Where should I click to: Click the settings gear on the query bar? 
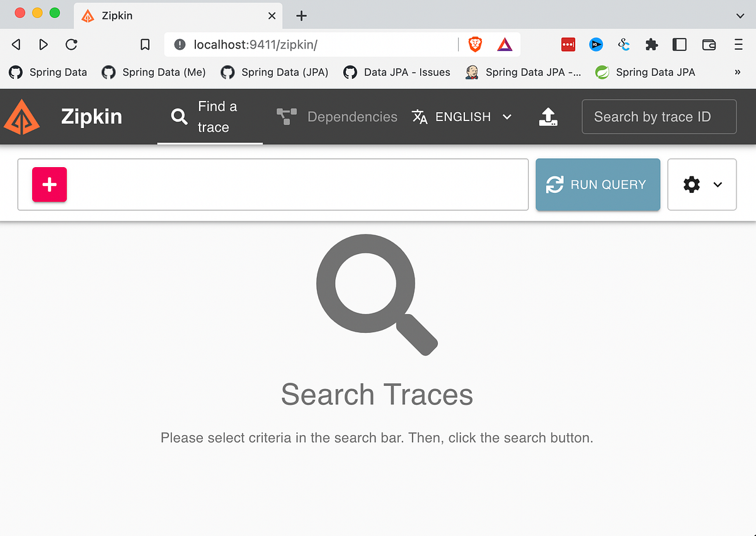click(691, 184)
